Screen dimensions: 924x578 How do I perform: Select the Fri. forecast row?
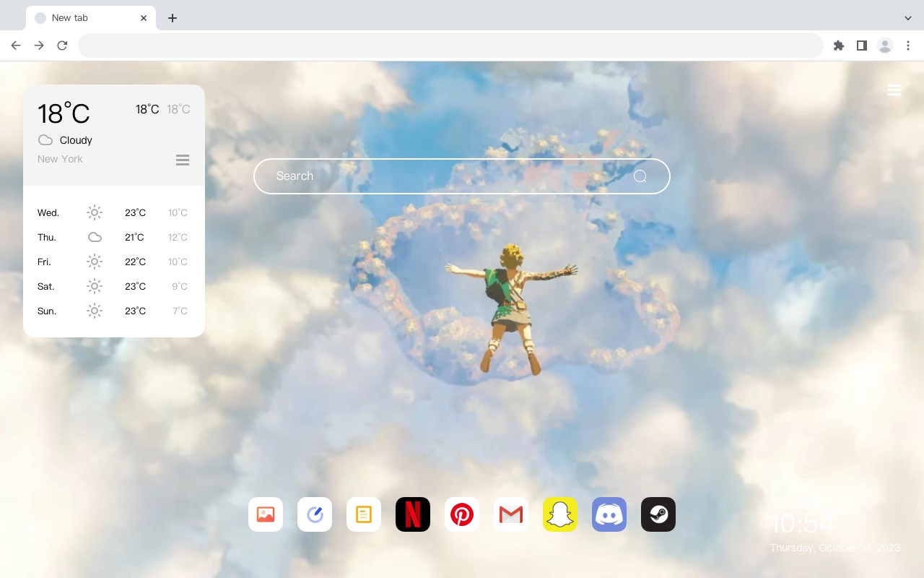114,262
